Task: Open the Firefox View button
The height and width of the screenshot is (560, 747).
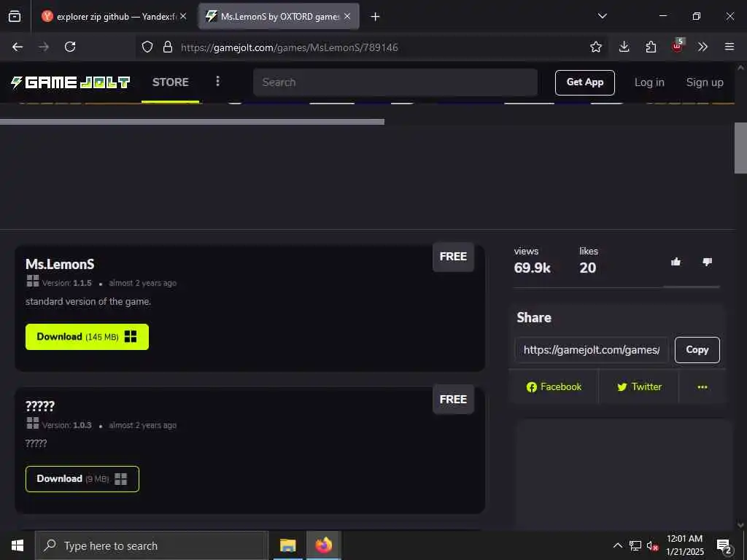Action: pyautogui.click(x=15, y=16)
